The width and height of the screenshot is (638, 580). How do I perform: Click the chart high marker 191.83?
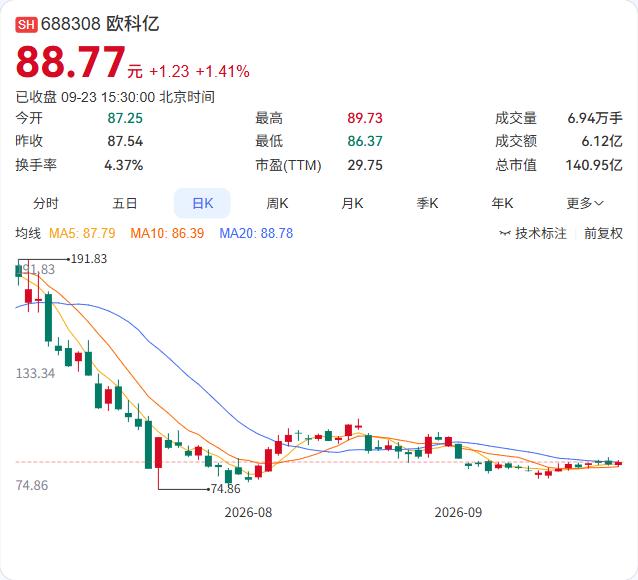point(89,259)
